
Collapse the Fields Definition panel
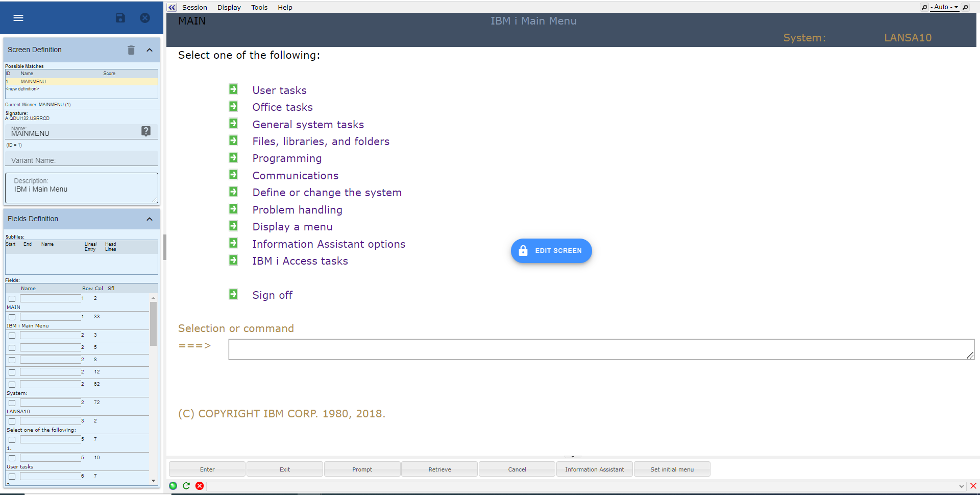[150, 219]
